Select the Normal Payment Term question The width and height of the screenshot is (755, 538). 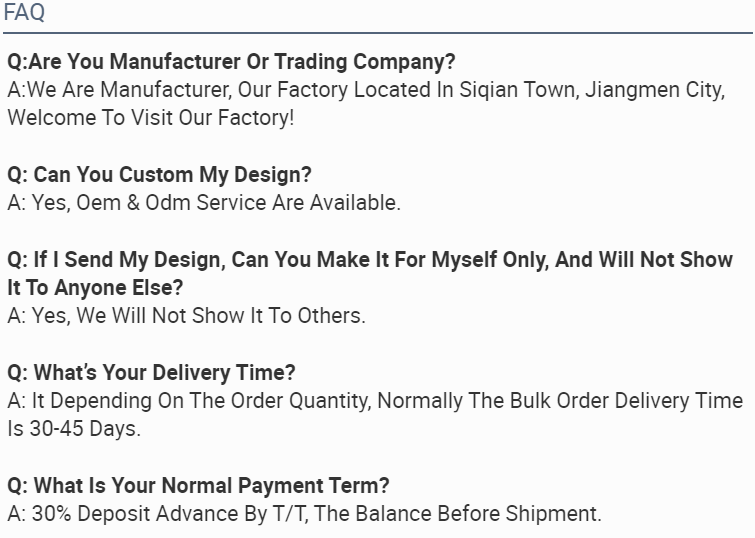click(198, 486)
